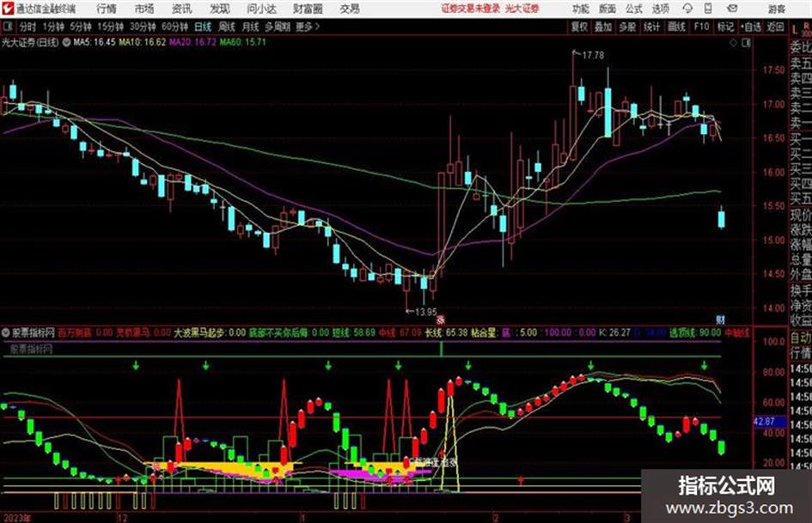
Task: Open the round settings icon beside 光大证券(日线)
Action: (66, 42)
